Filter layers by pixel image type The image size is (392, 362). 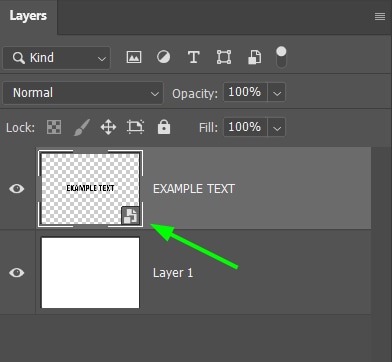coord(134,57)
